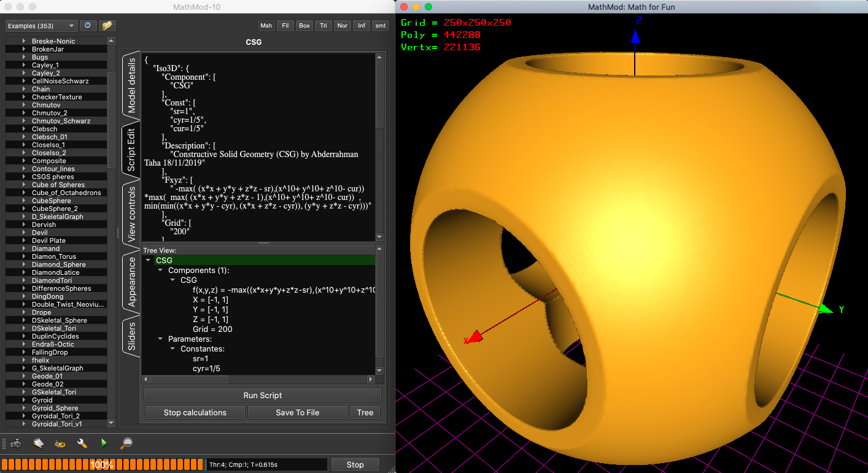This screenshot has width=868, height=473.
Task: Toggle the Msh mesh display option
Action: pos(266,26)
